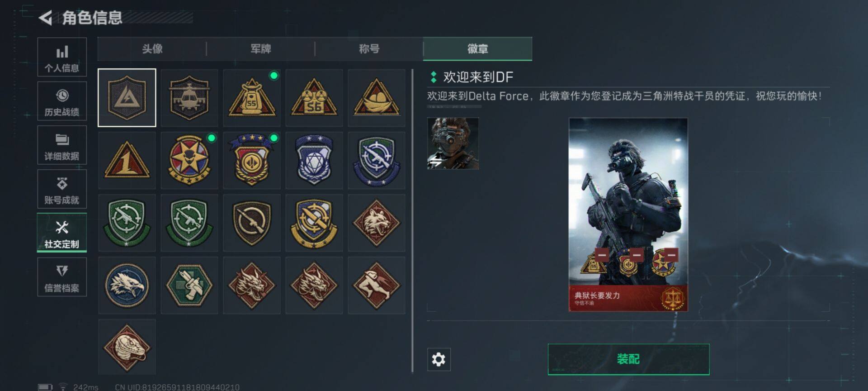Viewport: 868px width, 391px height.
Task: Select the wolf head diamond badge
Action: tap(377, 223)
